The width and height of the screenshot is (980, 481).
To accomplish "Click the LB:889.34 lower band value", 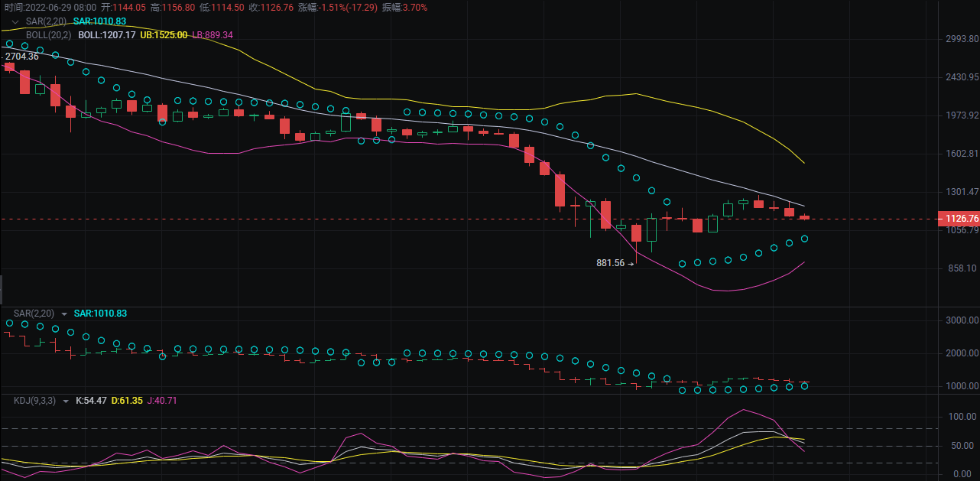I will tap(213, 35).
